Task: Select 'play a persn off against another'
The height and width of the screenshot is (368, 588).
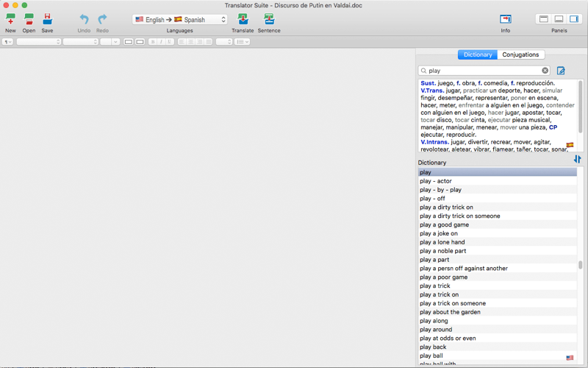Action: point(498,268)
